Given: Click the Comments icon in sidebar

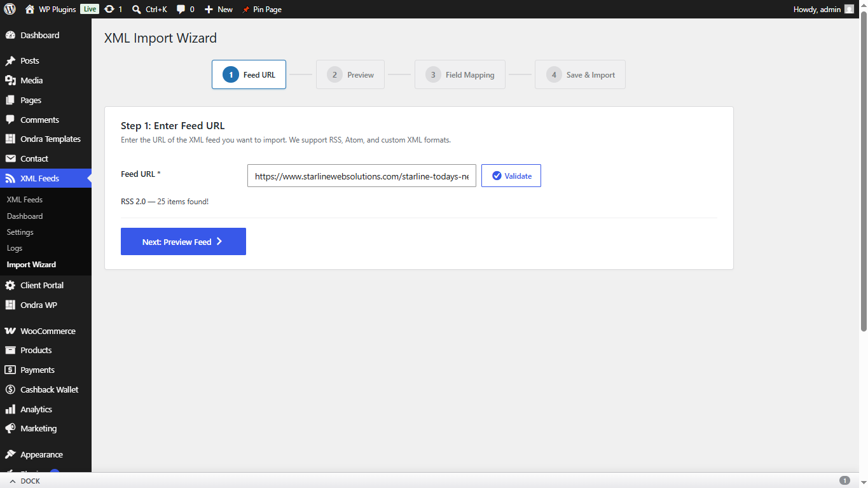Looking at the screenshot, I should pyautogui.click(x=10, y=120).
